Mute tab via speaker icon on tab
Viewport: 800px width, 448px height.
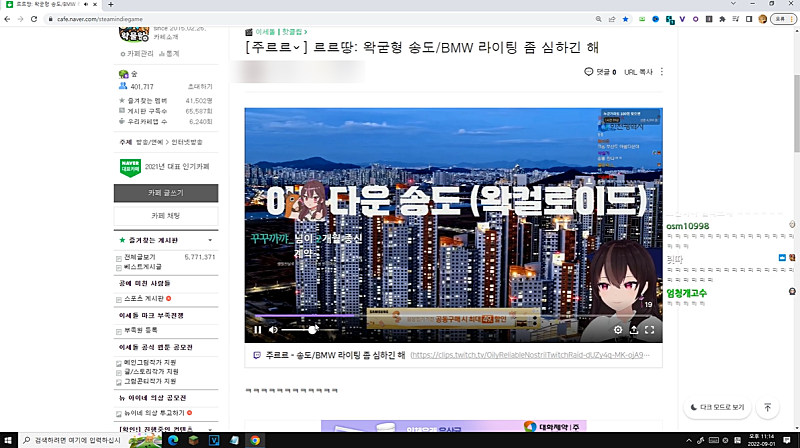tap(86, 4)
